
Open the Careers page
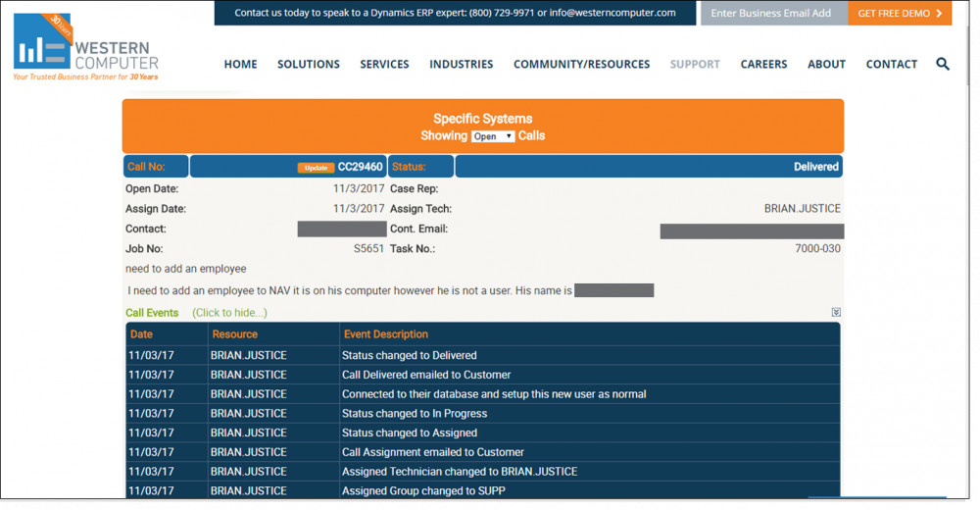763,64
